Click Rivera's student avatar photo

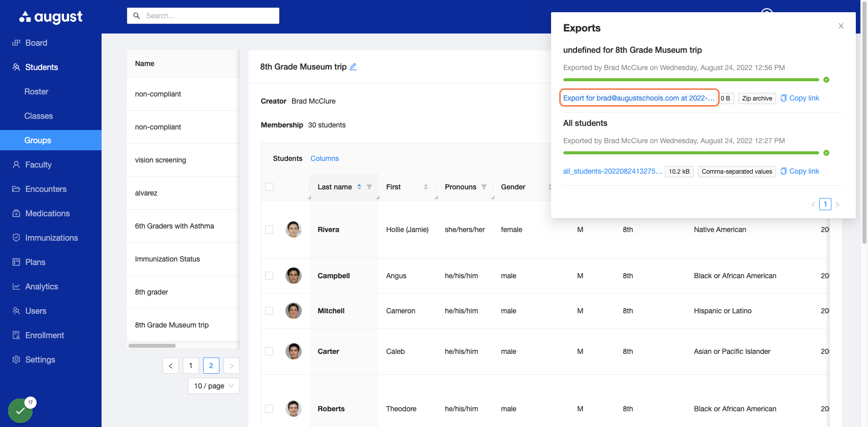pyautogui.click(x=294, y=229)
